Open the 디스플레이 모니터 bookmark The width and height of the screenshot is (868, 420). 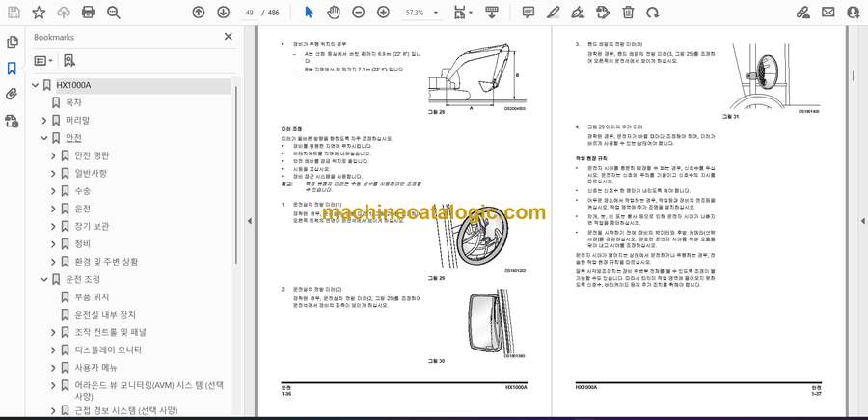pyautogui.click(x=108, y=350)
